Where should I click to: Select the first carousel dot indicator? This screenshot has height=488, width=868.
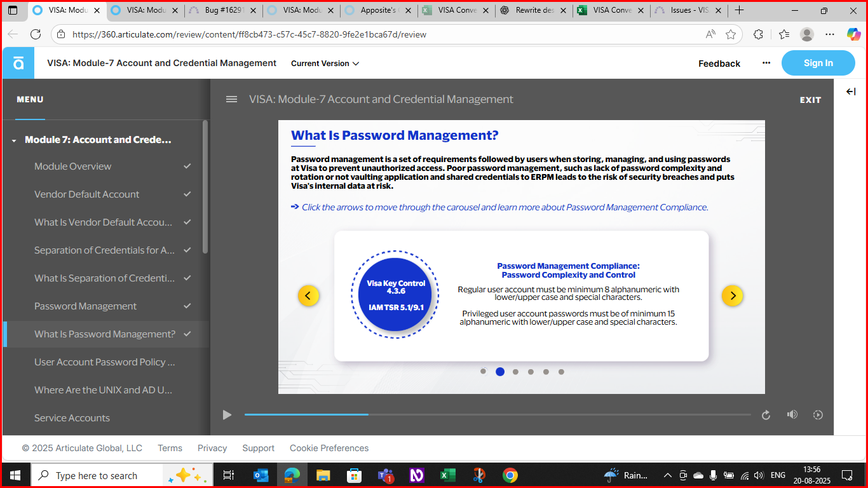(484, 371)
